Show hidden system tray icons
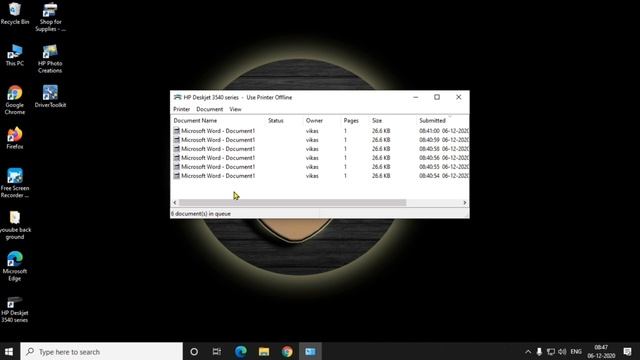 pos(528,351)
